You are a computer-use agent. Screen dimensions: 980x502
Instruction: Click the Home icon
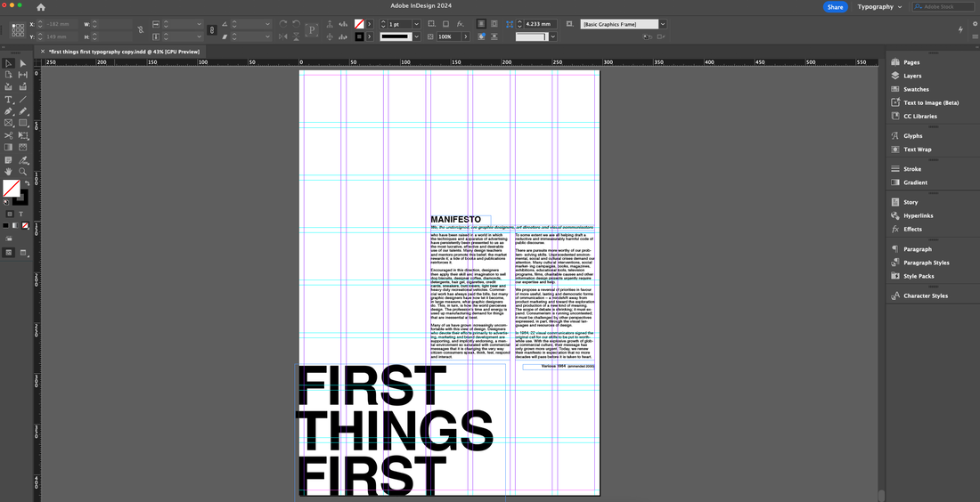tap(41, 7)
